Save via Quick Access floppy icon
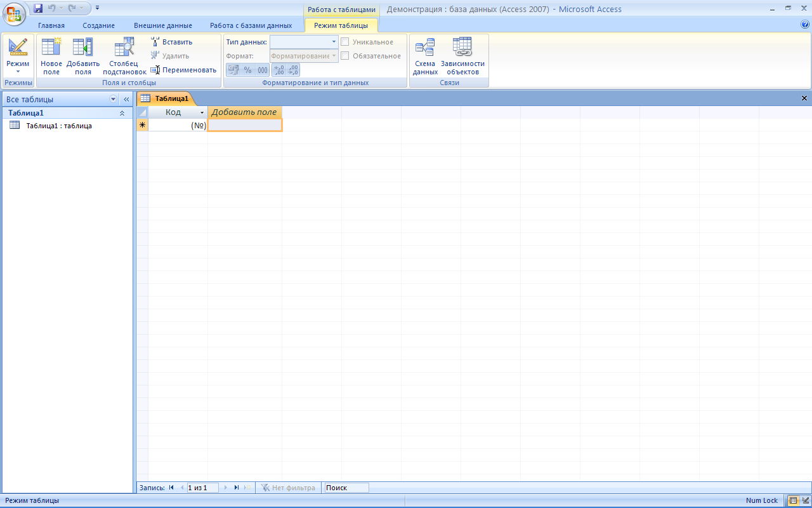The image size is (812, 508). (38, 8)
